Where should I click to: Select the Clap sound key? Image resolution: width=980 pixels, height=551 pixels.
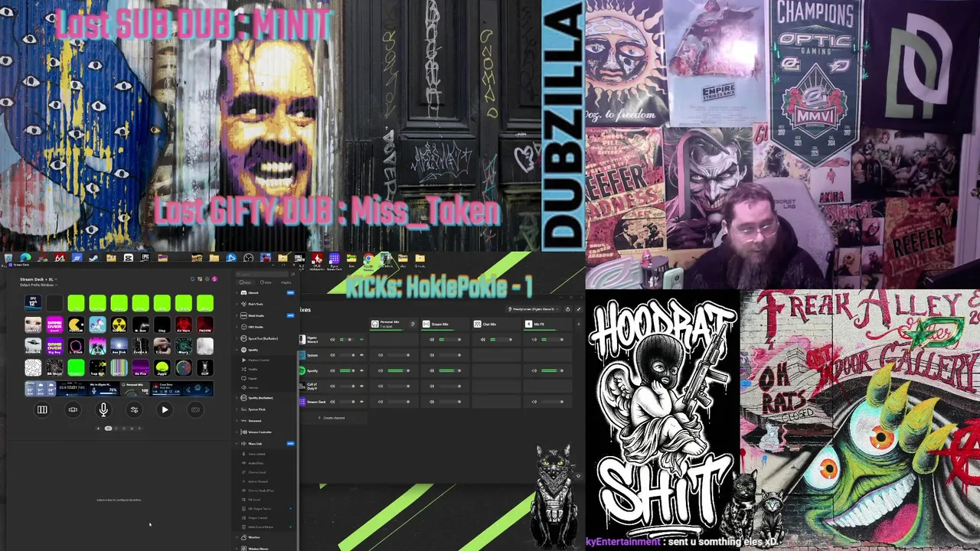pyautogui.click(x=162, y=324)
